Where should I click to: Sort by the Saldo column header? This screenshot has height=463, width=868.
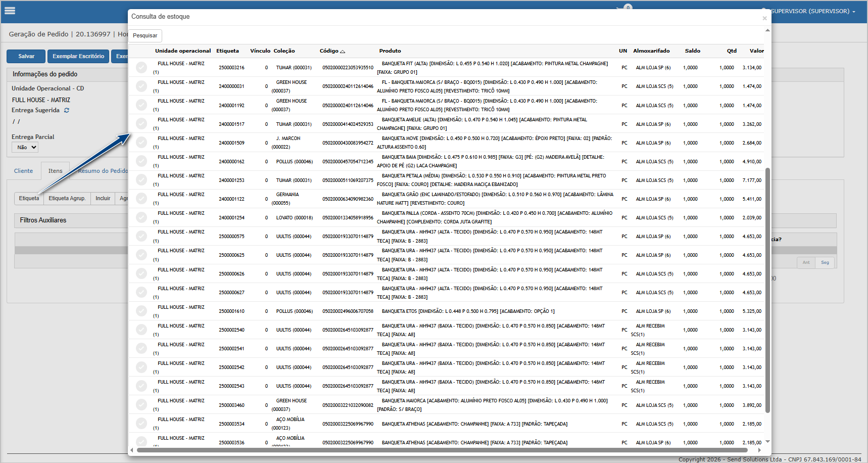coord(693,51)
